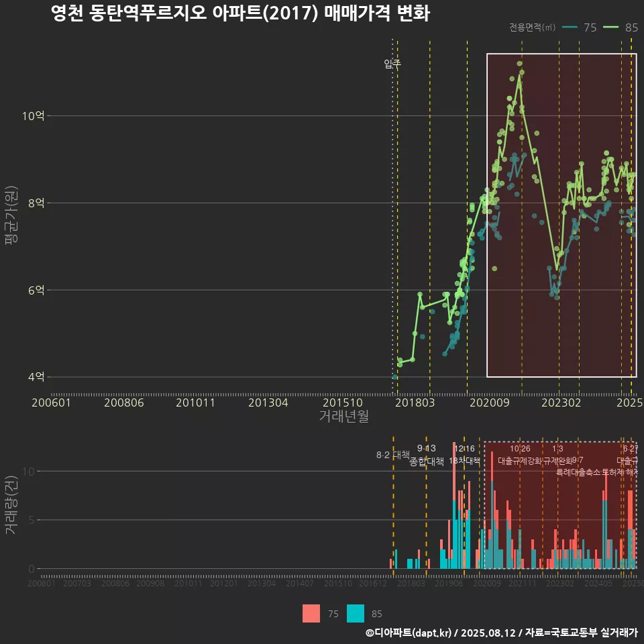Click the 12·16 대책 policy label
The image size is (644, 644).
[464, 455]
